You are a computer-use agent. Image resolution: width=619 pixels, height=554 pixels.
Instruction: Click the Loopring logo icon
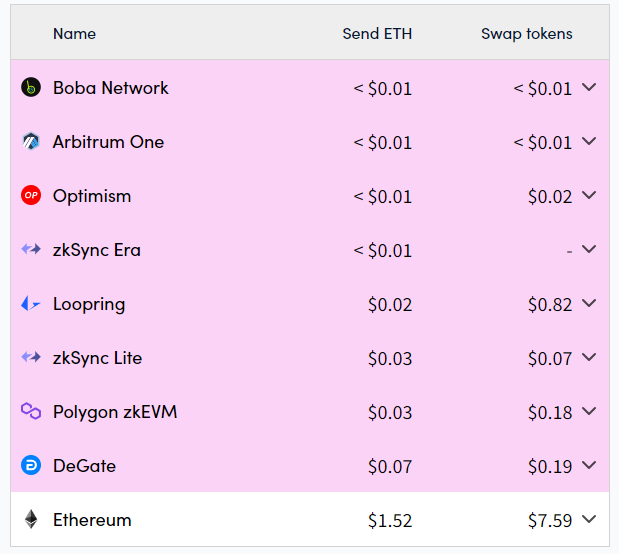pyautogui.click(x=30, y=303)
